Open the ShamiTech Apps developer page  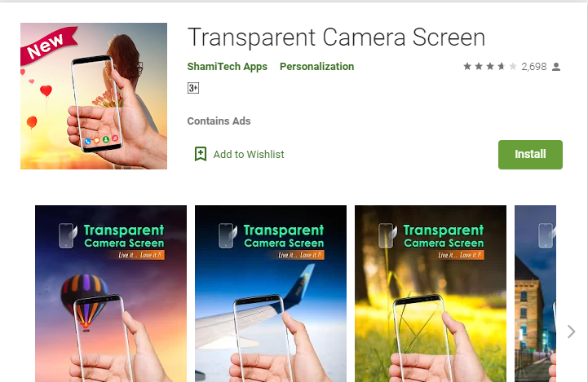tap(227, 66)
